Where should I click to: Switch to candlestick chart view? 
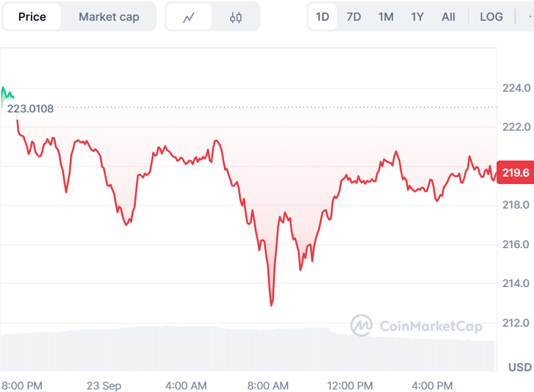pyautogui.click(x=236, y=17)
